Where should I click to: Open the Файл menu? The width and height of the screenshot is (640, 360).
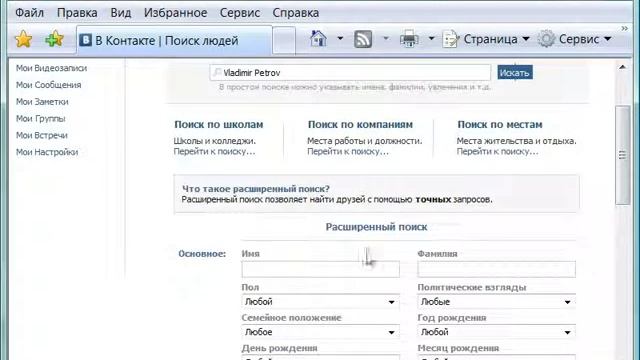tap(29, 13)
